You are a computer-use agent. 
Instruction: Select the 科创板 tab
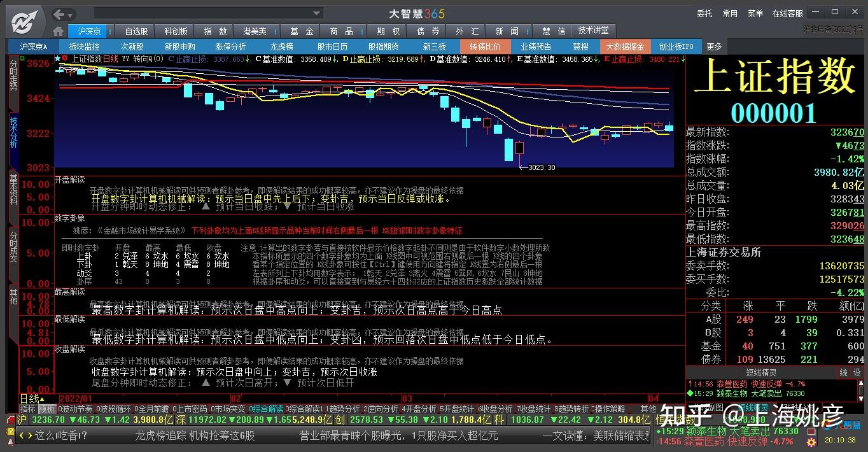[x=176, y=31]
